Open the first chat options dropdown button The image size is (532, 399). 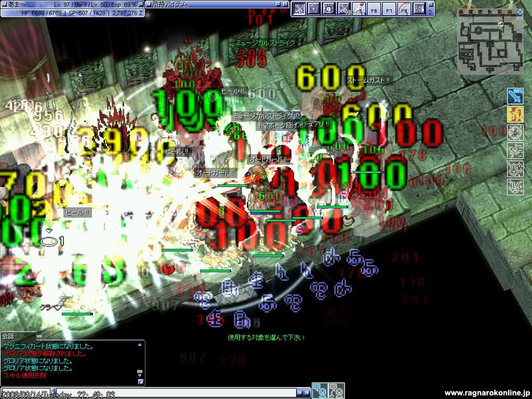(300, 393)
